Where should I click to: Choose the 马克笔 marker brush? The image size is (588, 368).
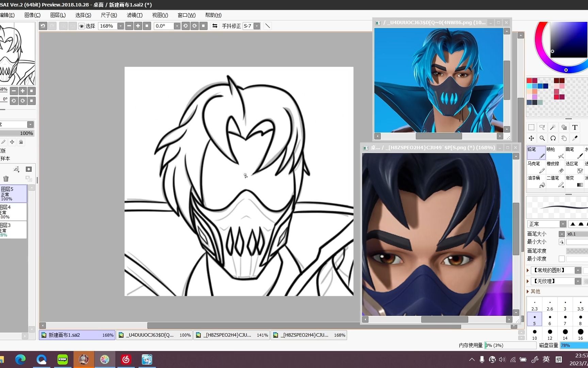(536, 167)
